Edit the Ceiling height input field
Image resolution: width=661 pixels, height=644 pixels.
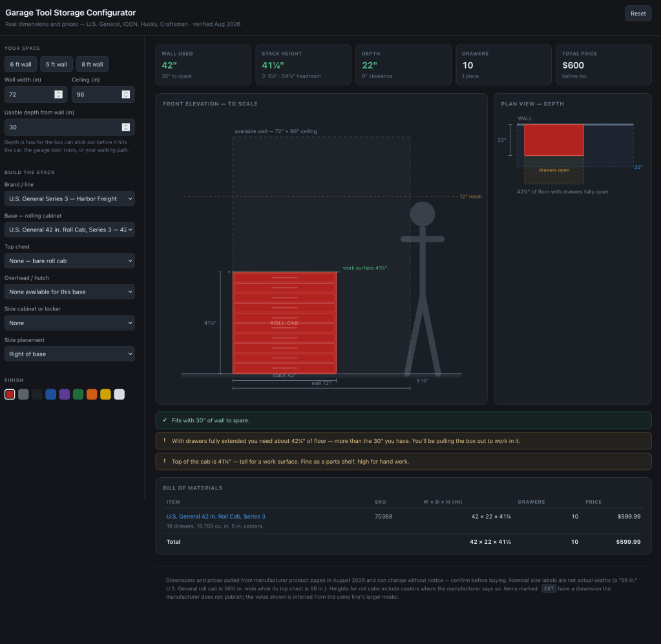coord(103,94)
